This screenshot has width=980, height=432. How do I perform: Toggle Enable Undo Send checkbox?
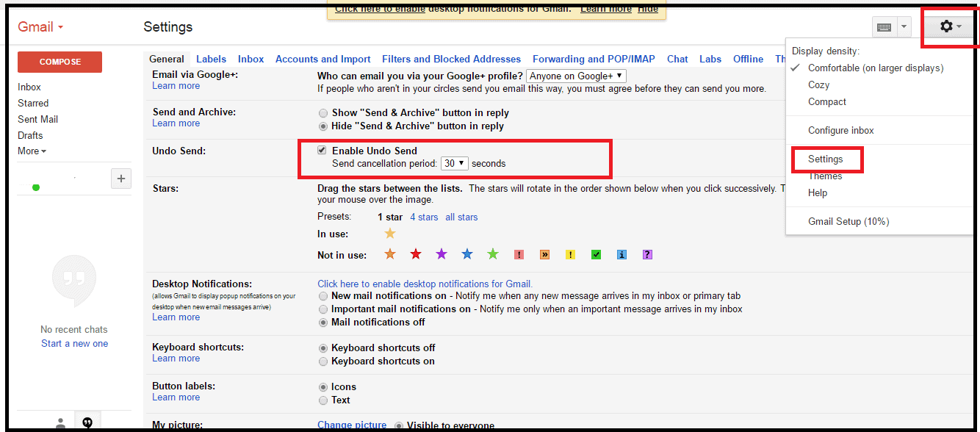point(322,151)
